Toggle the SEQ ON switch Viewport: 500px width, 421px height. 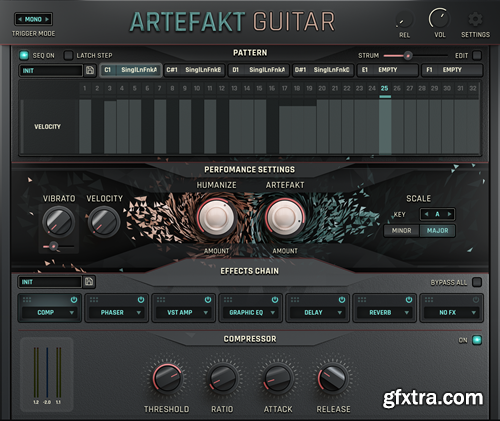tap(24, 55)
